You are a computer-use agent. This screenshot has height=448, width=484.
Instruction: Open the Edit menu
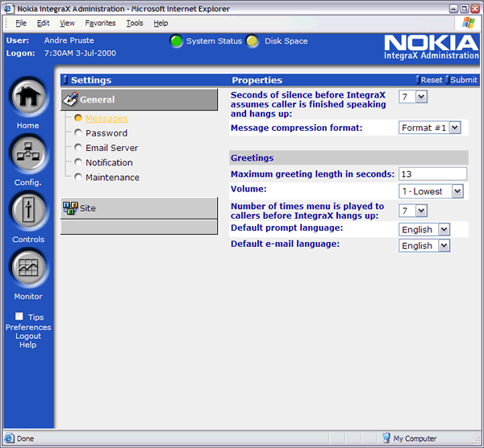(43, 23)
